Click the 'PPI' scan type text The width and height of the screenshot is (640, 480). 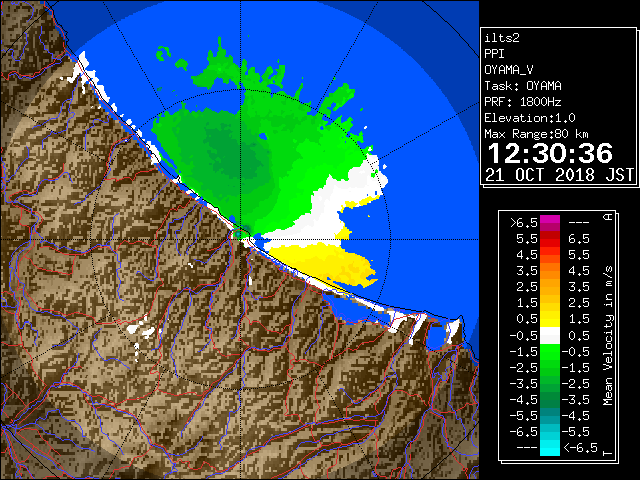click(x=494, y=54)
